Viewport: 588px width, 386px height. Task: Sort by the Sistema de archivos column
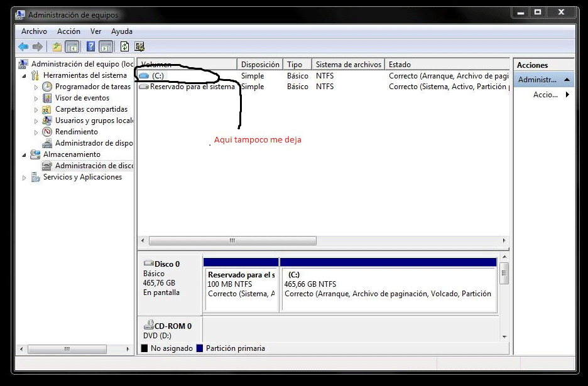point(348,65)
